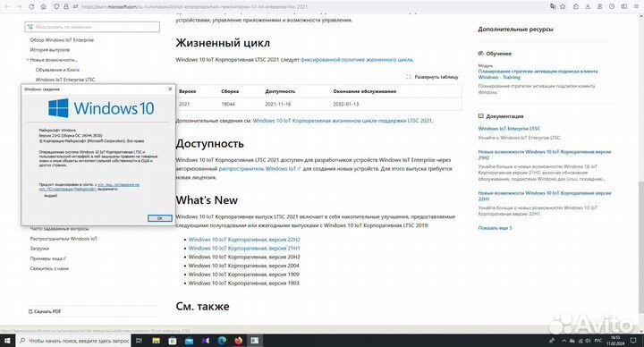This screenshot has width=644, height=347.
Task: Click the '19044' build table cell
Action: pyautogui.click(x=228, y=105)
